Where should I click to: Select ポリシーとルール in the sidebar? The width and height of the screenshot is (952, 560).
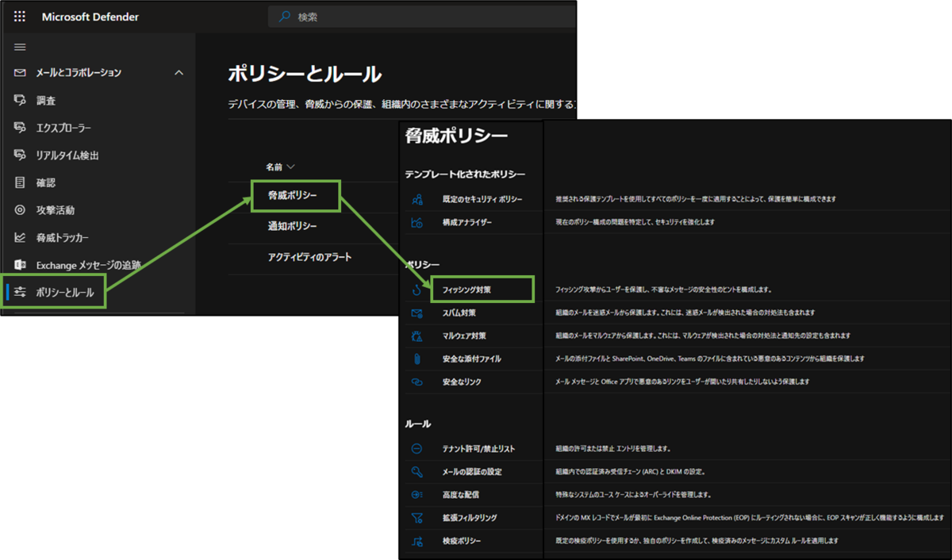[x=65, y=293]
